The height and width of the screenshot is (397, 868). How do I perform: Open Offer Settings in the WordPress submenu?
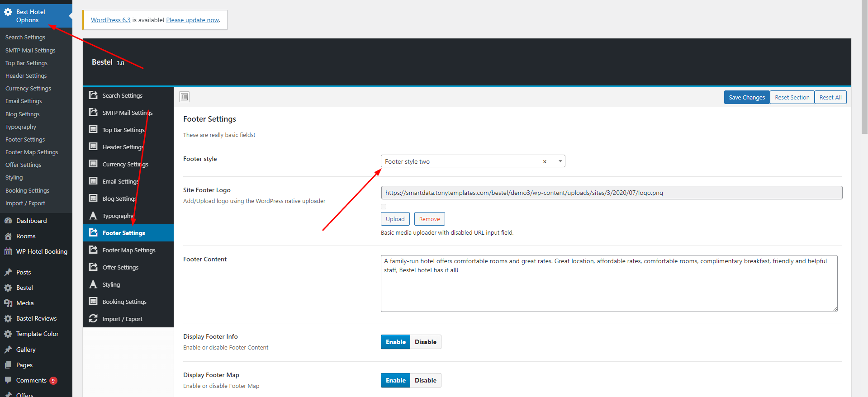(x=23, y=165)
